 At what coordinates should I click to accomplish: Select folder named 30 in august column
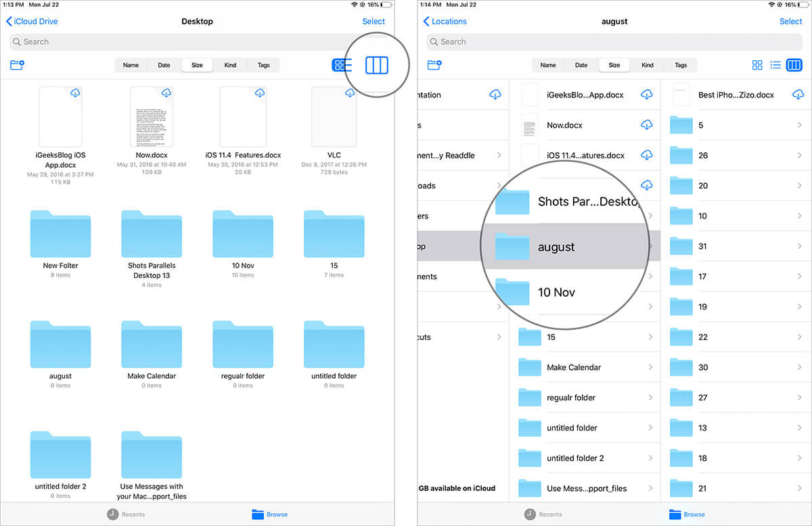736,367
